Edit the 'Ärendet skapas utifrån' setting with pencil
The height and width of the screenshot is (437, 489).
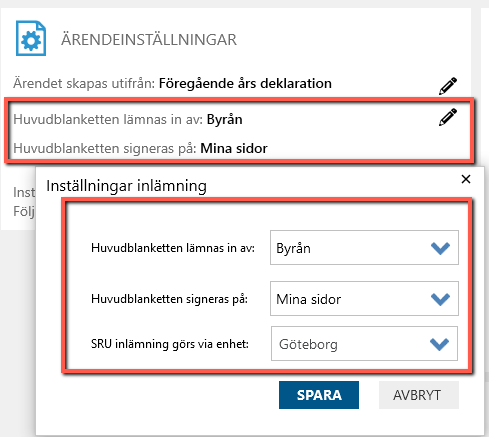(x=448, y=86)
